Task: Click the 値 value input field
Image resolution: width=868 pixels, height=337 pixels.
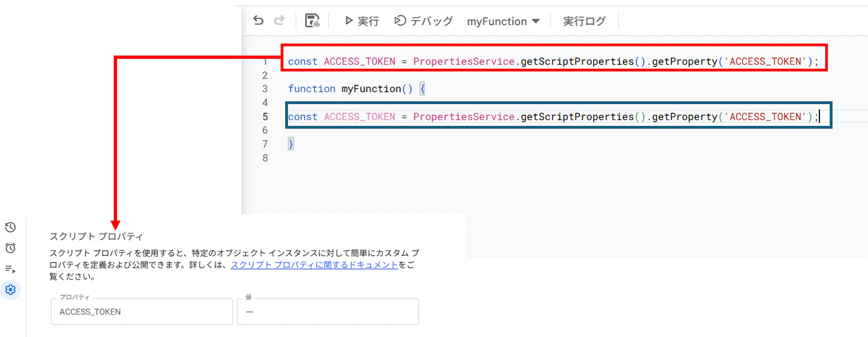Action: [328, 312]
